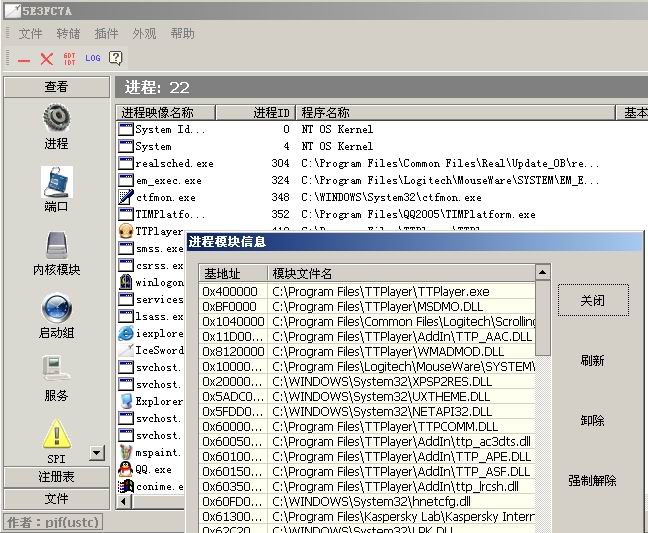Click the 卸除 button in module dialog

[592, 420]
